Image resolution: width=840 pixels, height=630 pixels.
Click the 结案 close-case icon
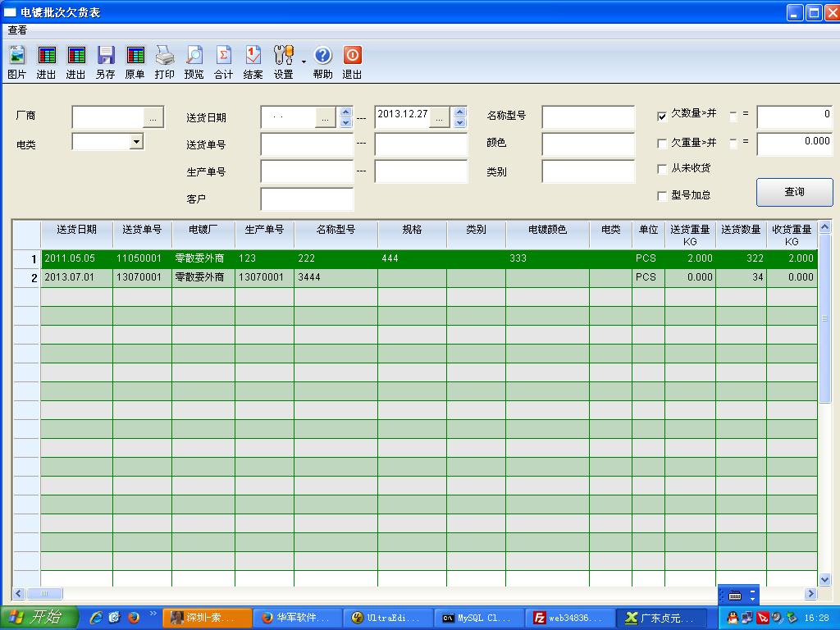(x=253, y=62)
